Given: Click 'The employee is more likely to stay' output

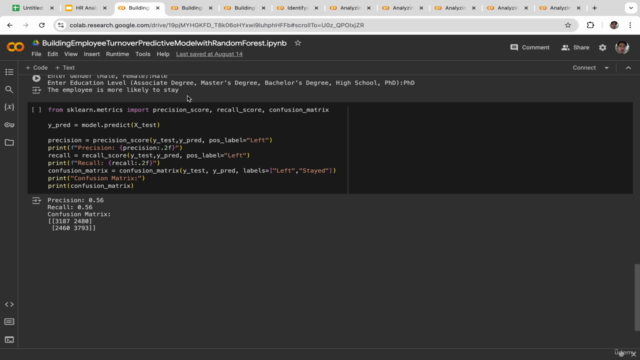Looking at the screenshot, I should 113,90.
